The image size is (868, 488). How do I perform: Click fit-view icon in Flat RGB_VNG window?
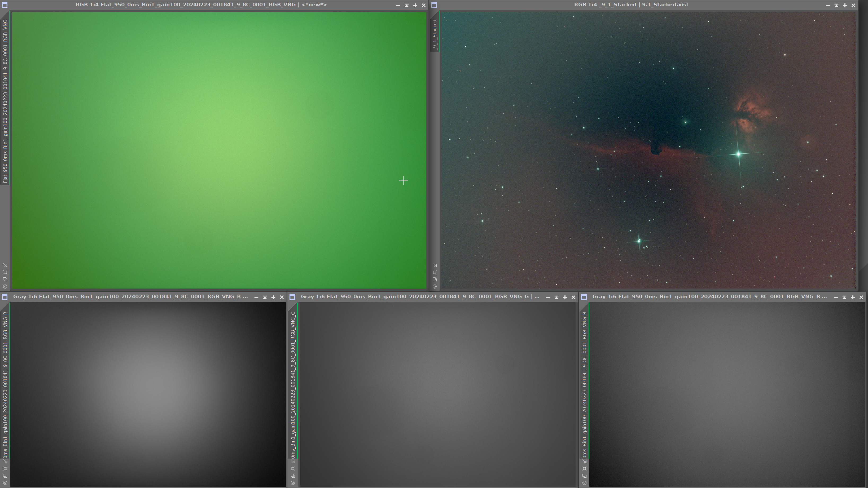[x=5, y=272]
